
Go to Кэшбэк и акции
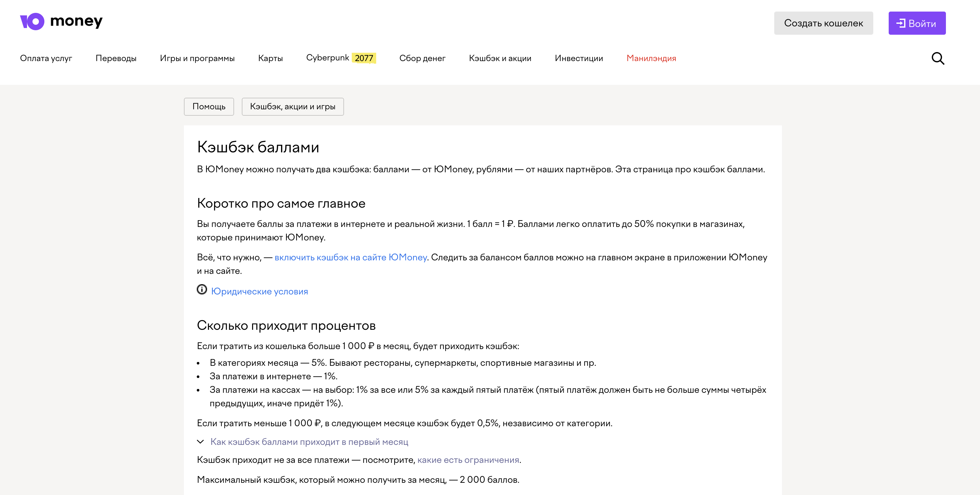tap(500, 58)
